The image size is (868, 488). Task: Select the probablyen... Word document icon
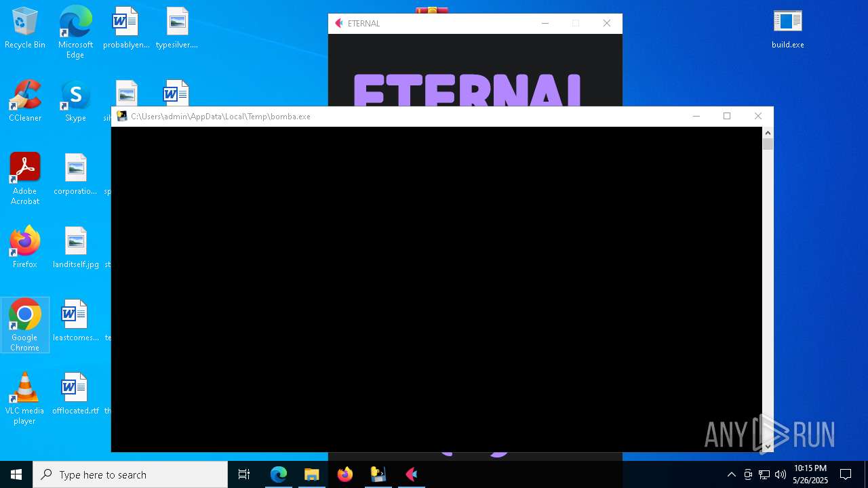[x=126, y=28]
